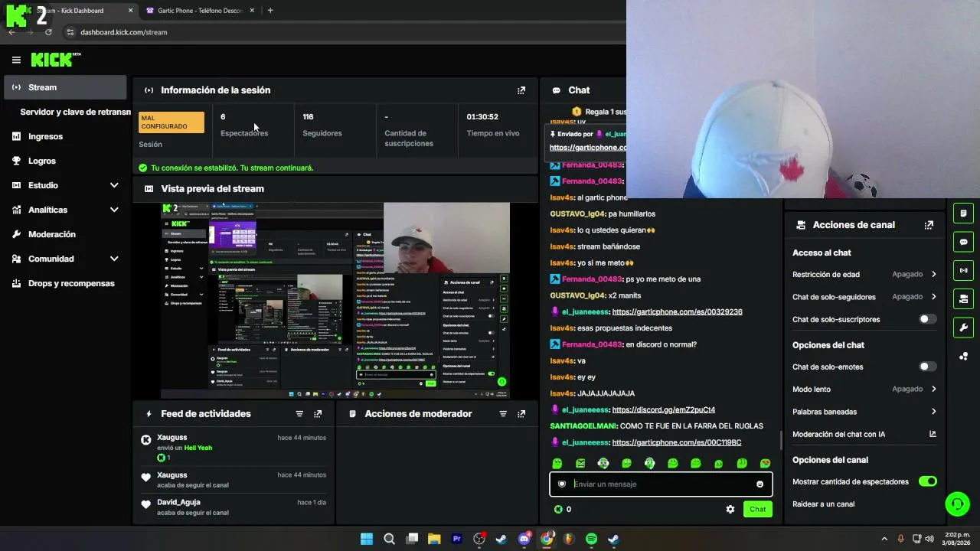Open Moderación del chat con IA external link
The image size is (980, 551).
(x=933, y=434)
